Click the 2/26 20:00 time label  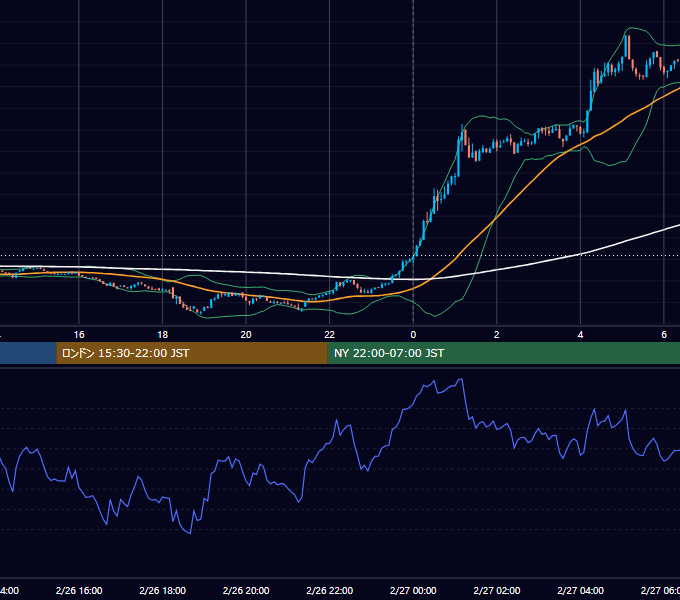pyautogui.click(x=246, y=590)
